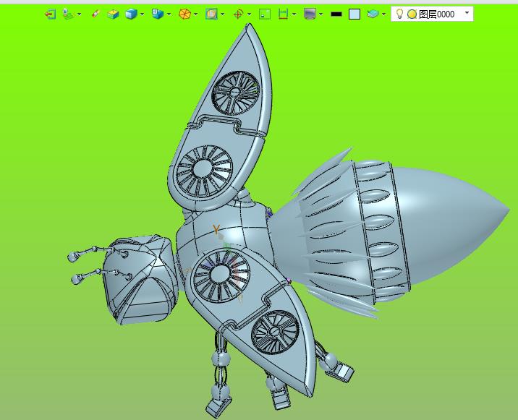Image resolution: width=518 pixels, height=420 pixels.
Task: Open the dropdown beside the framed shape icon
Action: click(x=222, y=14)
